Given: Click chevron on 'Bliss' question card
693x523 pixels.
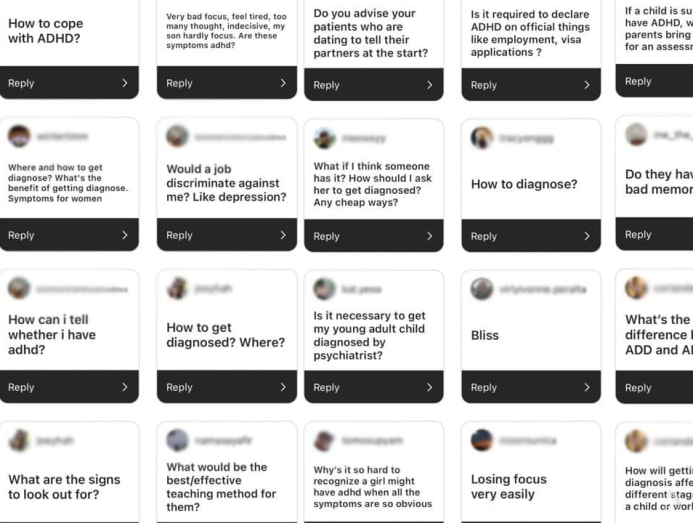Looking at the screenshot, I should click(587, 387).
